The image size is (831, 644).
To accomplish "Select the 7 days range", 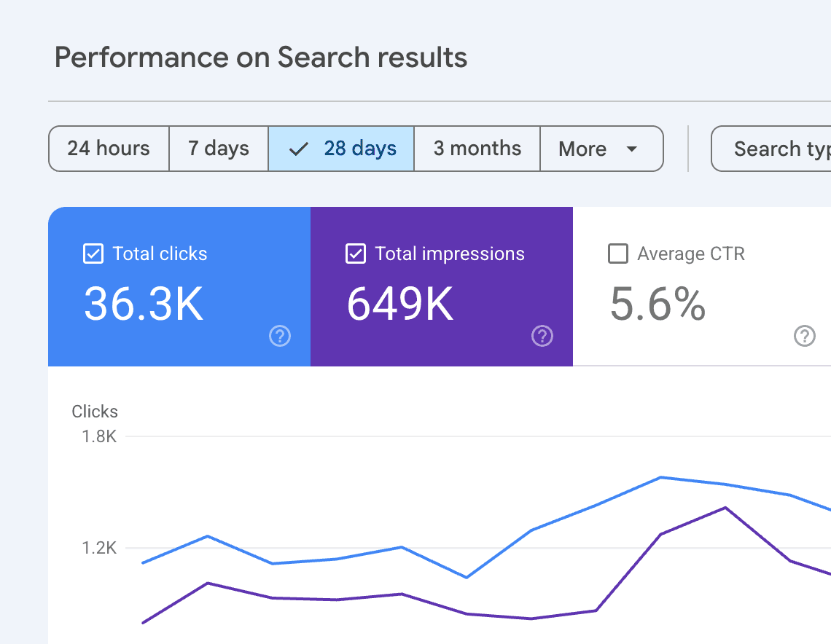I will point(219,149).
